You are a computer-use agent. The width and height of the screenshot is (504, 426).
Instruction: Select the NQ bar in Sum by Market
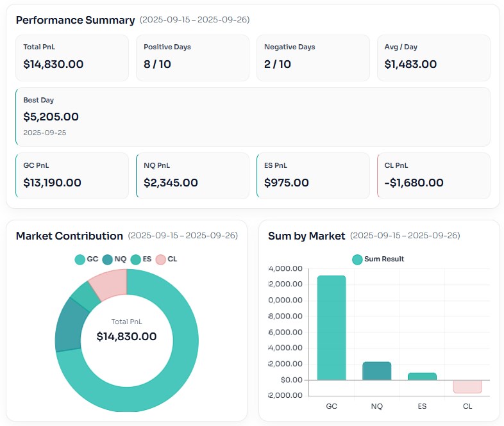coord(376,370)
